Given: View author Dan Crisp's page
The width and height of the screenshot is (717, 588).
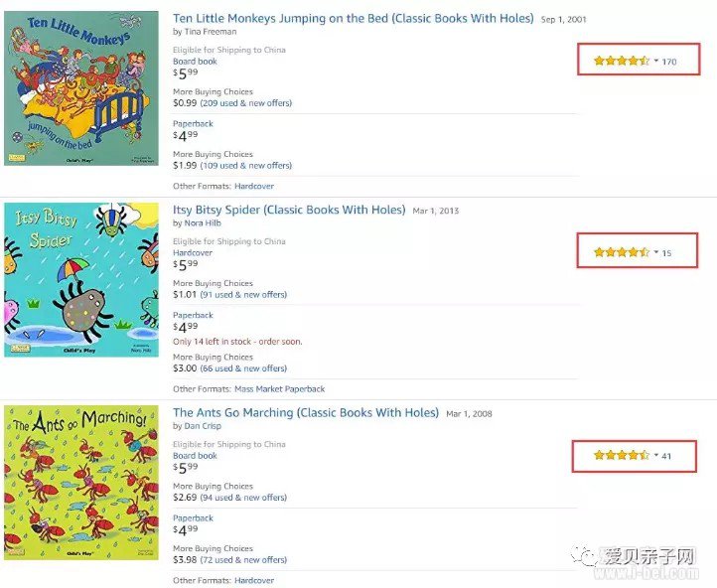Looking at the screenshot, I should (x=203, y=426).
